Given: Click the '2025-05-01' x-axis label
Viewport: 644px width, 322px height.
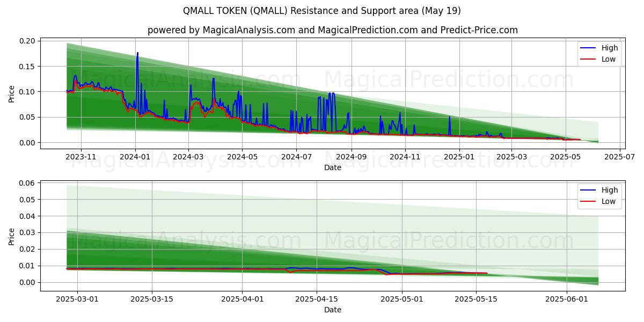Looking at the screenshot, I should tap(402, 299).
